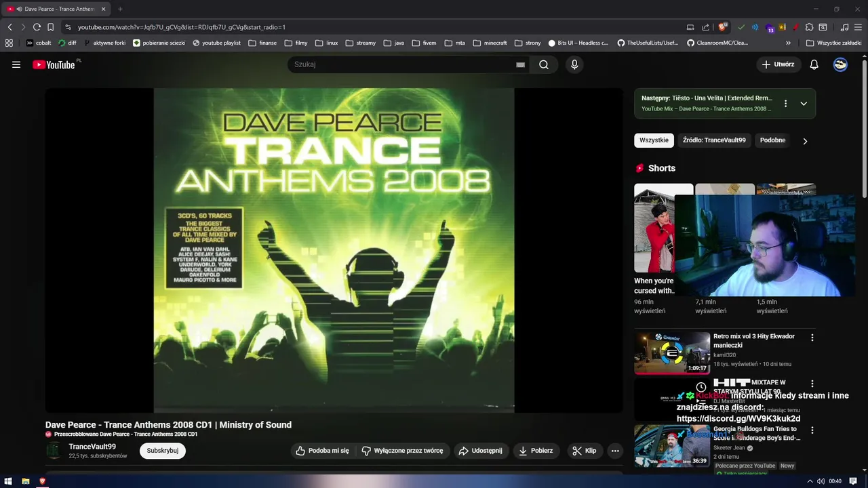Open volume control in system tray
Screen dimensions: 868x488
coord(821,481)
